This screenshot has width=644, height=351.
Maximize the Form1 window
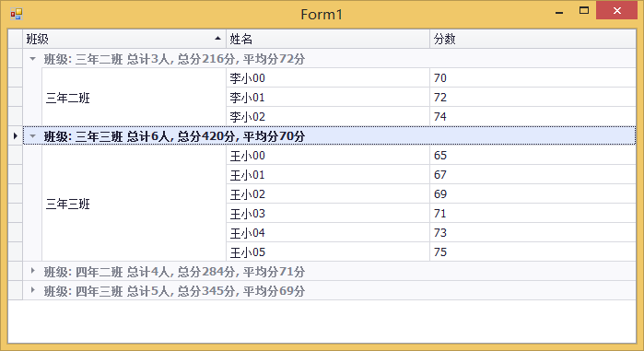tap(584, 11)
